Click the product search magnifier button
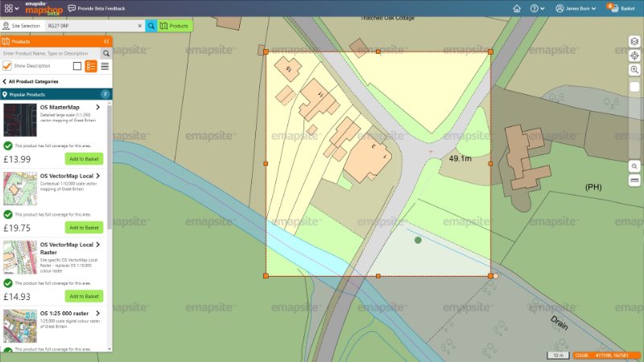 point(106,53)
